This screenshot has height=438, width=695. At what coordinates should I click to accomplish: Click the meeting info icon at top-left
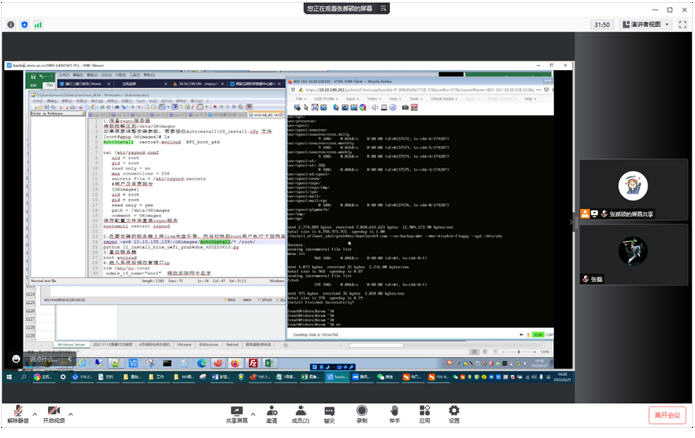[x=11, y=23]
